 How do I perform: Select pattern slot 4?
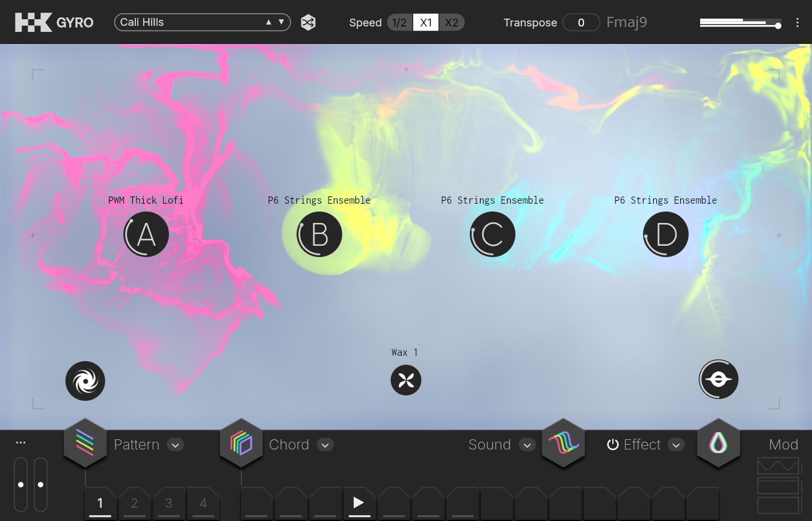(x=203, y=504)
